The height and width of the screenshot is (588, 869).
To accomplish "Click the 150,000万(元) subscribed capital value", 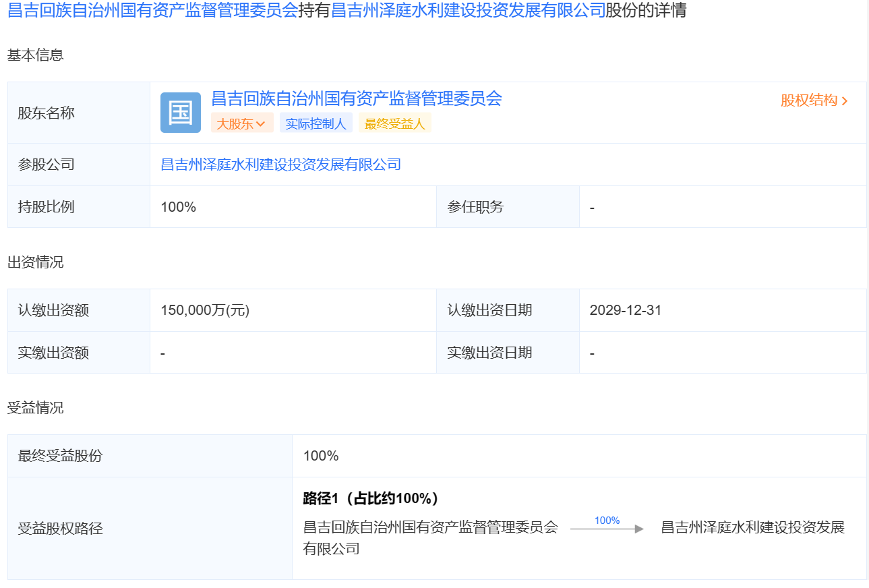I will (205, 310).
